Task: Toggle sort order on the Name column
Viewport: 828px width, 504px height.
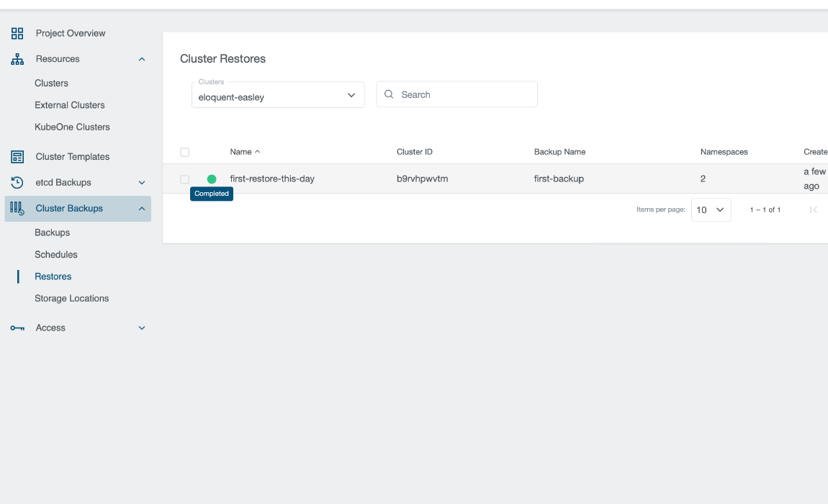Action: click(x=245, y=152)
